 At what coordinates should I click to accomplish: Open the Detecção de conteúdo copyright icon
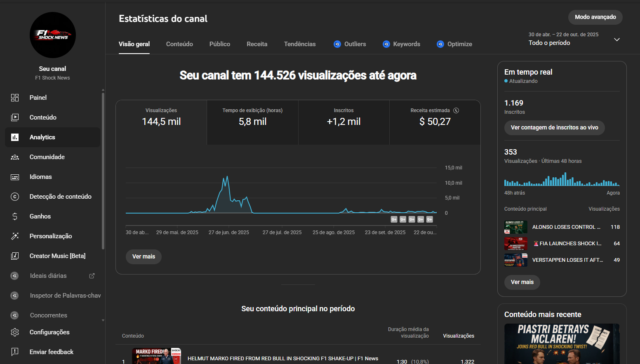click(x=15, y=197)
